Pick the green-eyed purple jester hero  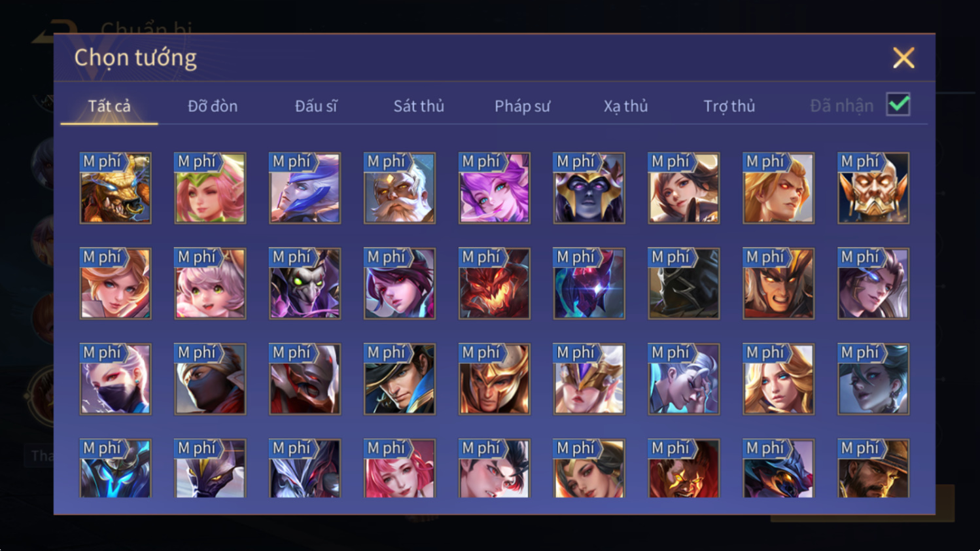coord(305,283)
